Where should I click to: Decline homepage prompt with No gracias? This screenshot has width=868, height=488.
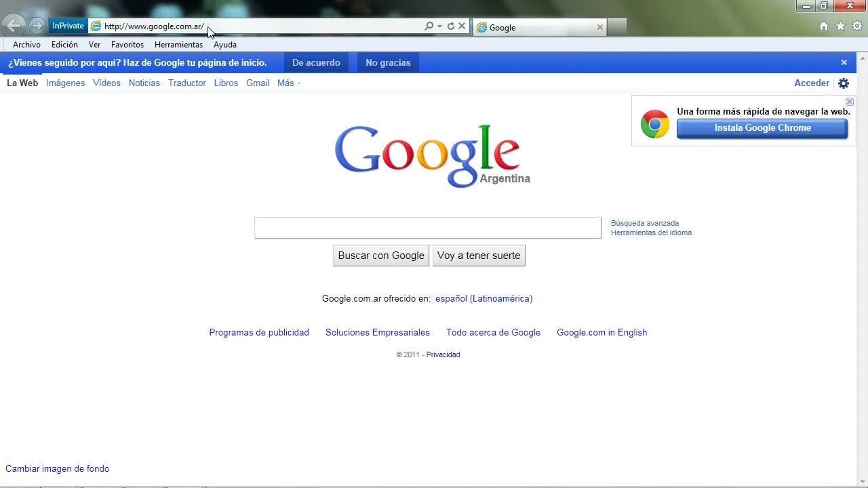[388, 62]
